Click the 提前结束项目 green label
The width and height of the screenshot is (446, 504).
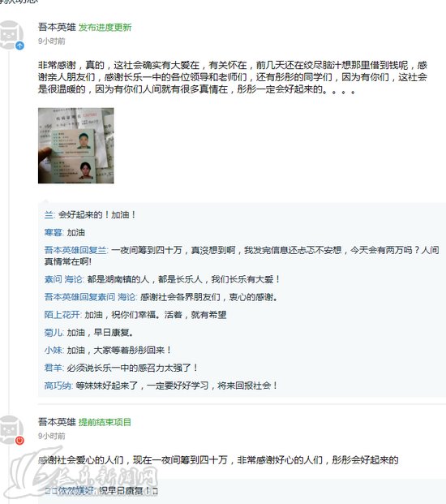pos(105,422)
